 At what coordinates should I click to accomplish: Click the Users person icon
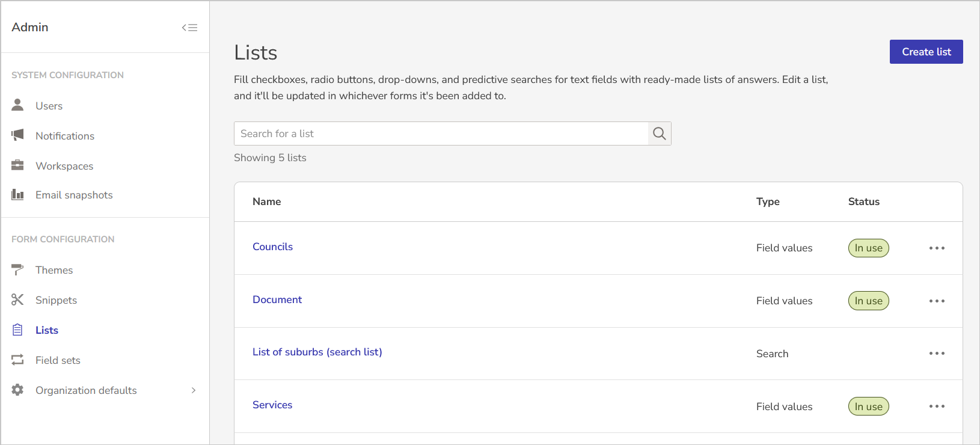point(17,105)
